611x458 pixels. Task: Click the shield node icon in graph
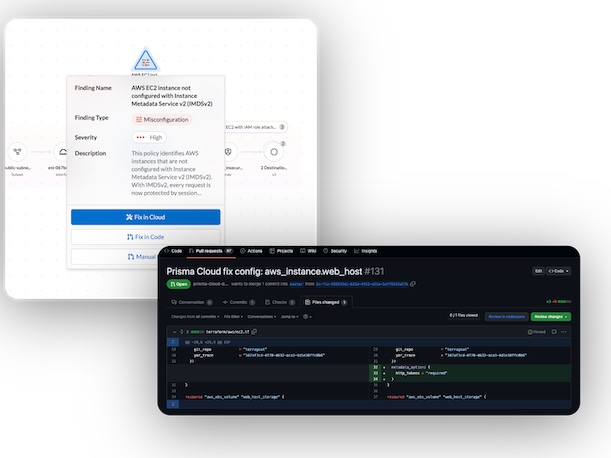230,152
